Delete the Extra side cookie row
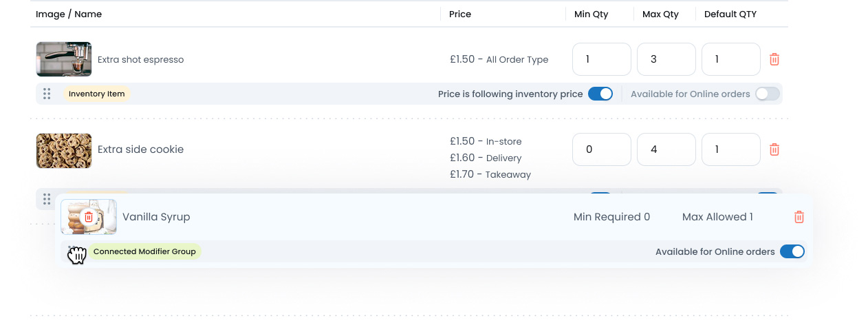Viewport: 868px width, 323px height. [774, 149]
